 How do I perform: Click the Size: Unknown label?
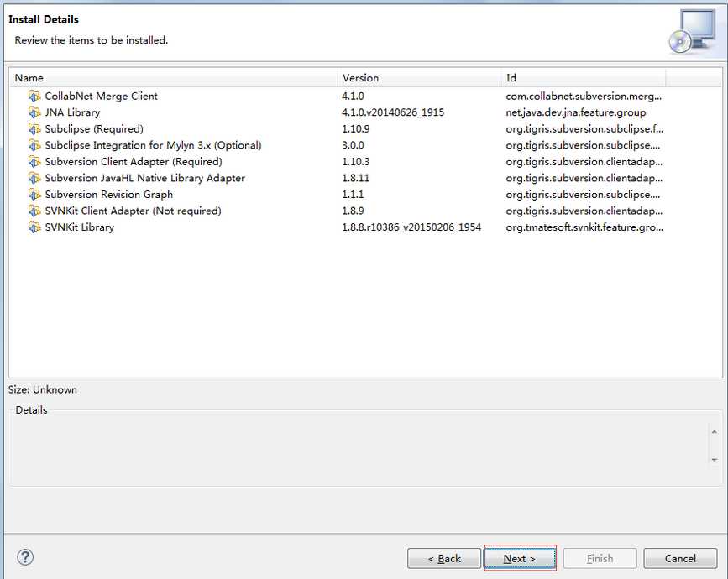pos(43,389)
